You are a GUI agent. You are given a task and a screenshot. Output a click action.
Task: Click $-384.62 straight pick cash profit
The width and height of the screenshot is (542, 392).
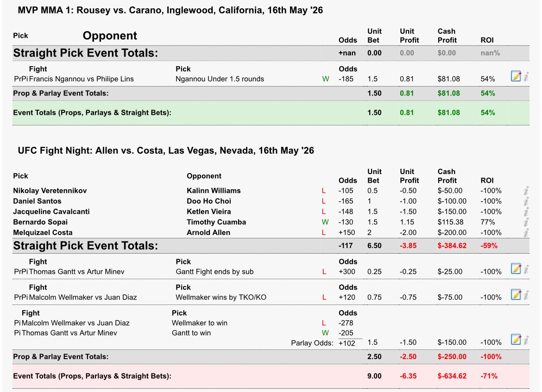point(452,246)
